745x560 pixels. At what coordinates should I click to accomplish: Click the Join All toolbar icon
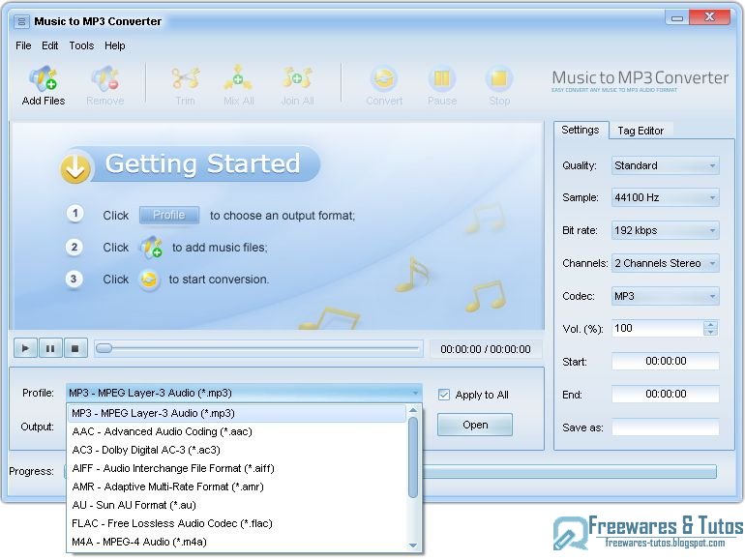pos(297,79)
